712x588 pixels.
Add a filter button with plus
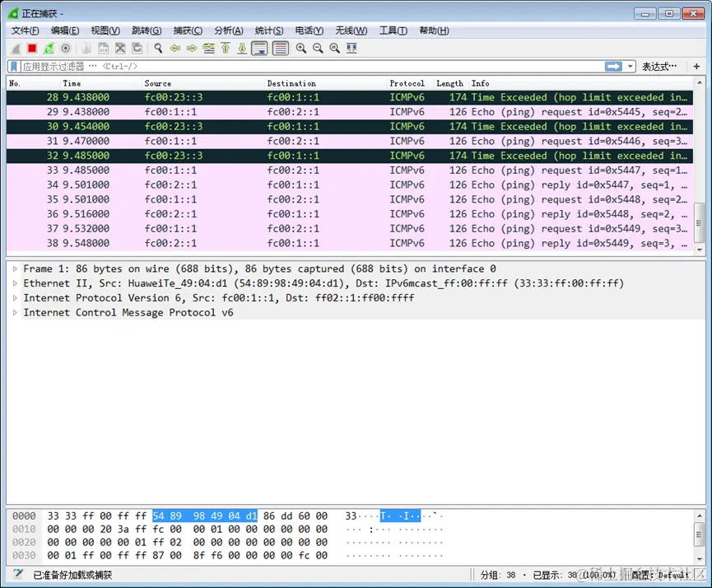coord(696,67)
